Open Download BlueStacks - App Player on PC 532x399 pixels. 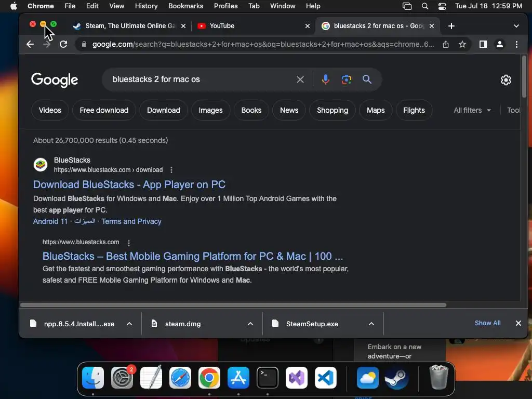(129, 184)
